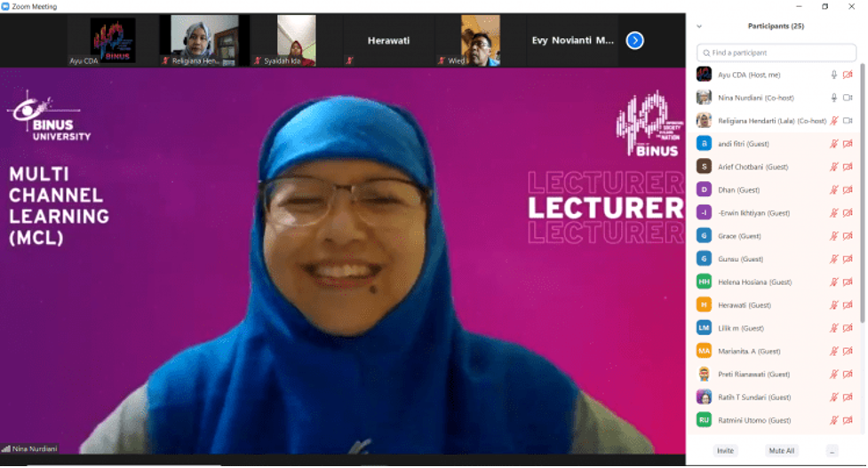The image size is (868, 468).
Task: Click Ratmini Utomo RU avatar
Action: click(704, 420)
